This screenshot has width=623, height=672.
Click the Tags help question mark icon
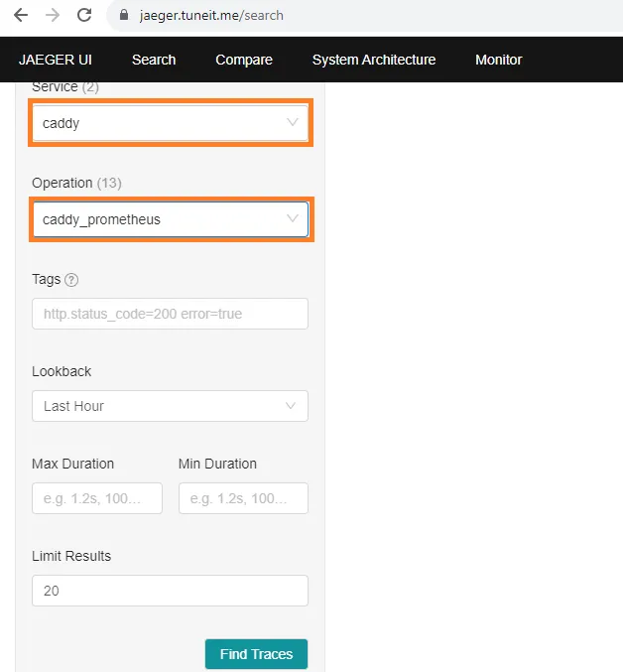(71, 280)
